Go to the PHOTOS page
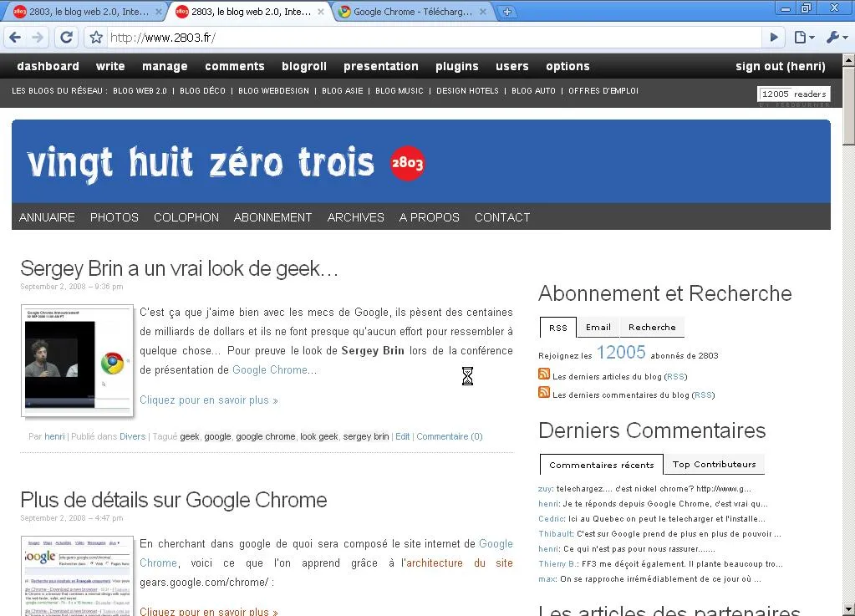Viewport: 855px width, 616px height. [114, 217]
